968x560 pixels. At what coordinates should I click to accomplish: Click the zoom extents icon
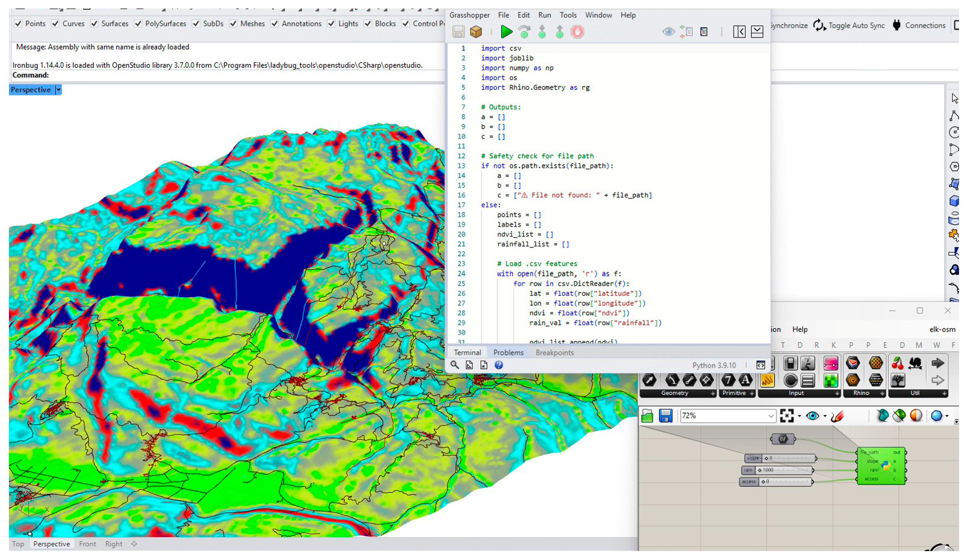click(x=787, y=416)
